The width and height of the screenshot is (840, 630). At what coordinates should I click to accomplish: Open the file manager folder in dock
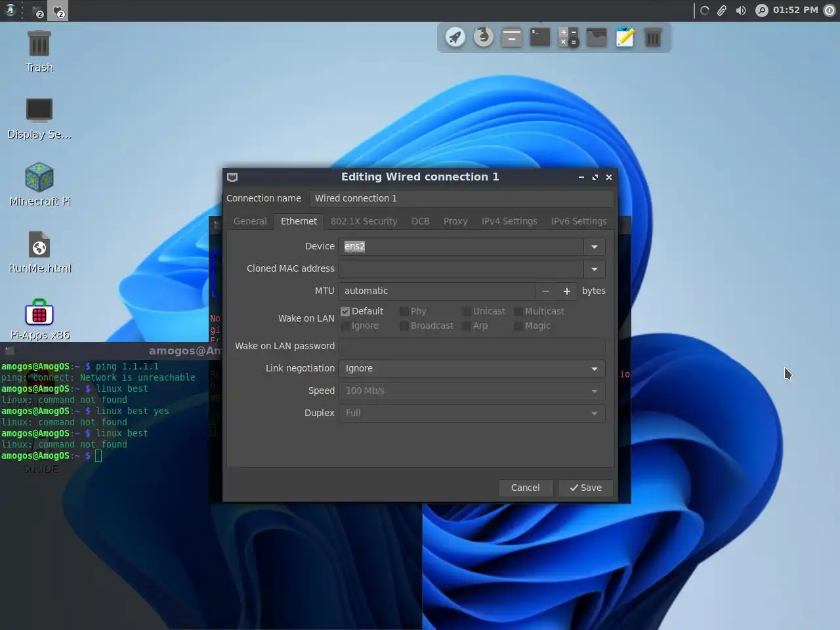(x=597, y=37)
